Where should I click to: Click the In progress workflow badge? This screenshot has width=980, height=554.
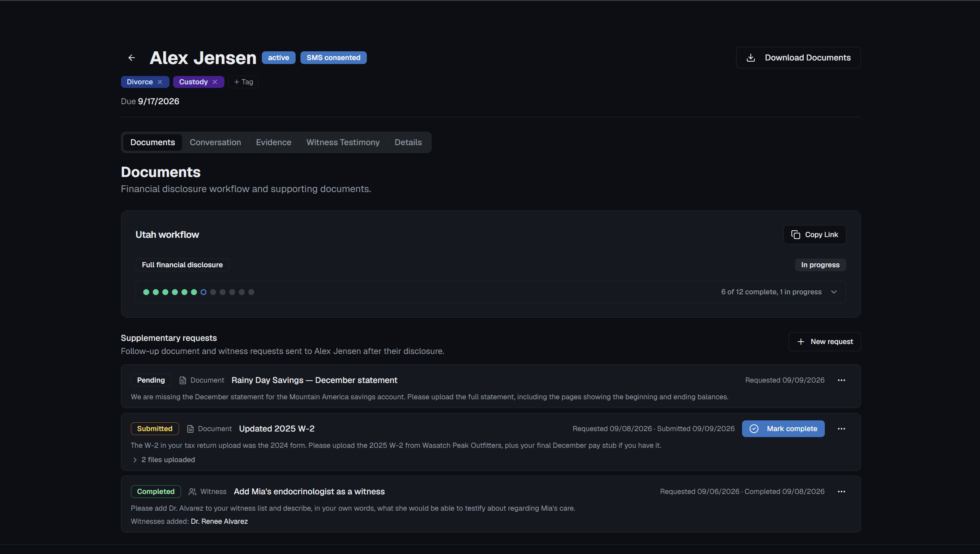[x=820, y=265]
